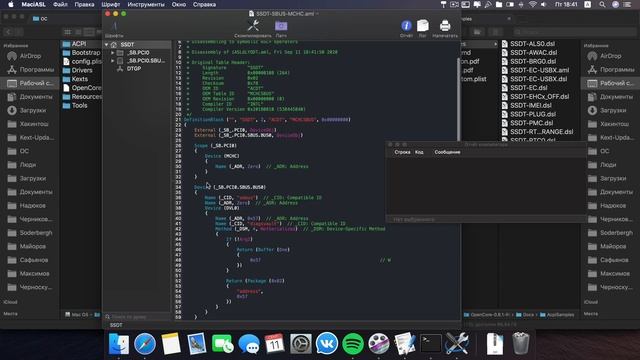
Task: Open VK Messenger in the Dock
Action: pos(327,344)
